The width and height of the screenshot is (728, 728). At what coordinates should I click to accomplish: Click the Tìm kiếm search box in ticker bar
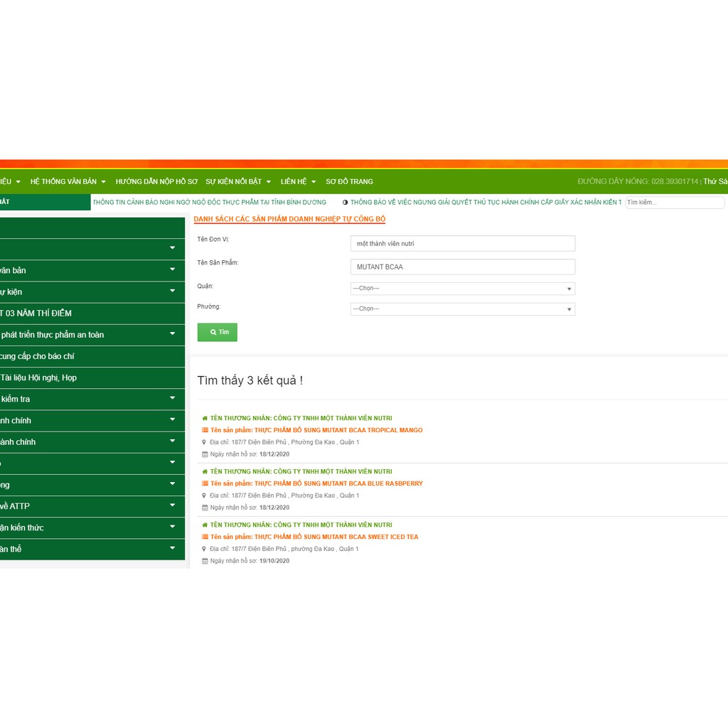coord(674,203)
